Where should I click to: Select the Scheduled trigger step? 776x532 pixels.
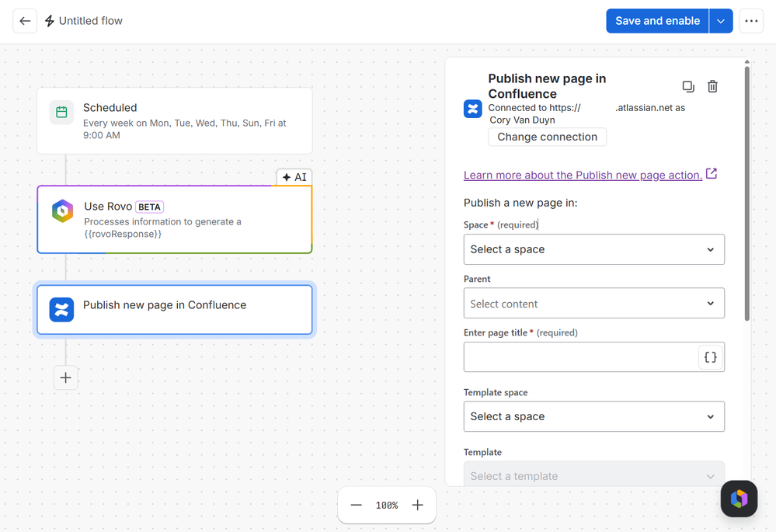175,120
